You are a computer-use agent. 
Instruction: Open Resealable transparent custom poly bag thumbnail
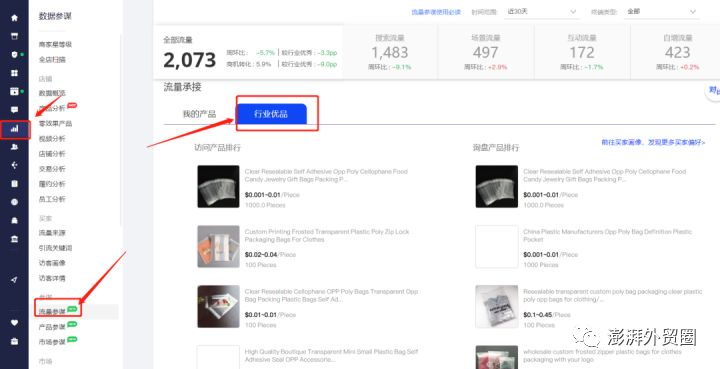coord(496,307)
